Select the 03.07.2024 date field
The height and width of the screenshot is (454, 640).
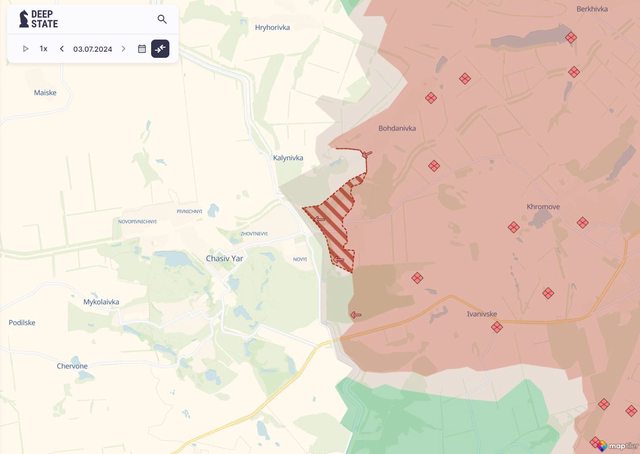[93, 49]
